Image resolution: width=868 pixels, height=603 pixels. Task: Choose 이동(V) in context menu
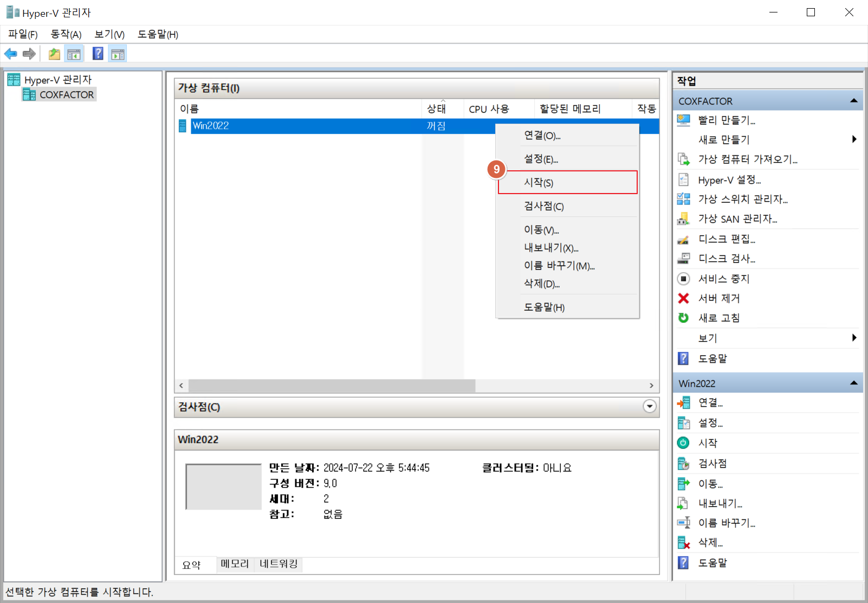click(x=567, y=230)
